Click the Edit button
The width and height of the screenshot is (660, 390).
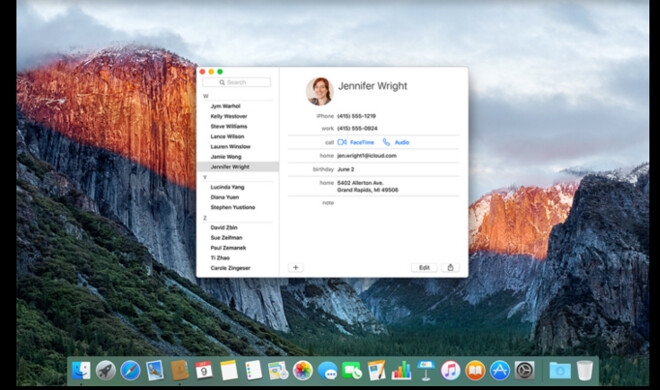pyautogui.click(x=424, y=268)
